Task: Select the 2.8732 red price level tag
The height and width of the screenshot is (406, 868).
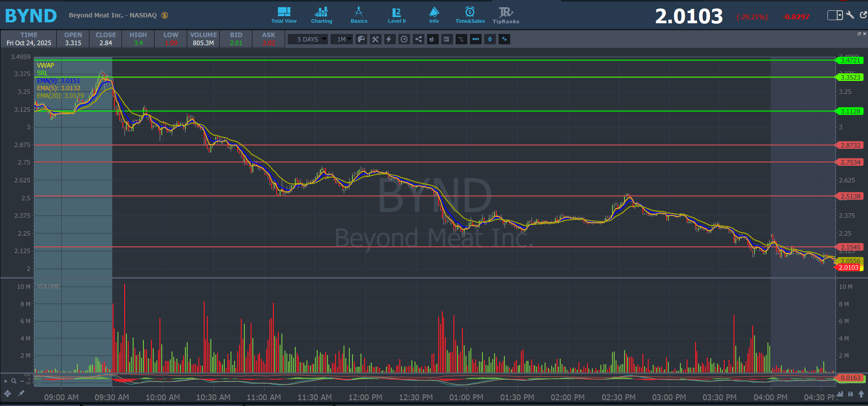Action: point(850,145)
